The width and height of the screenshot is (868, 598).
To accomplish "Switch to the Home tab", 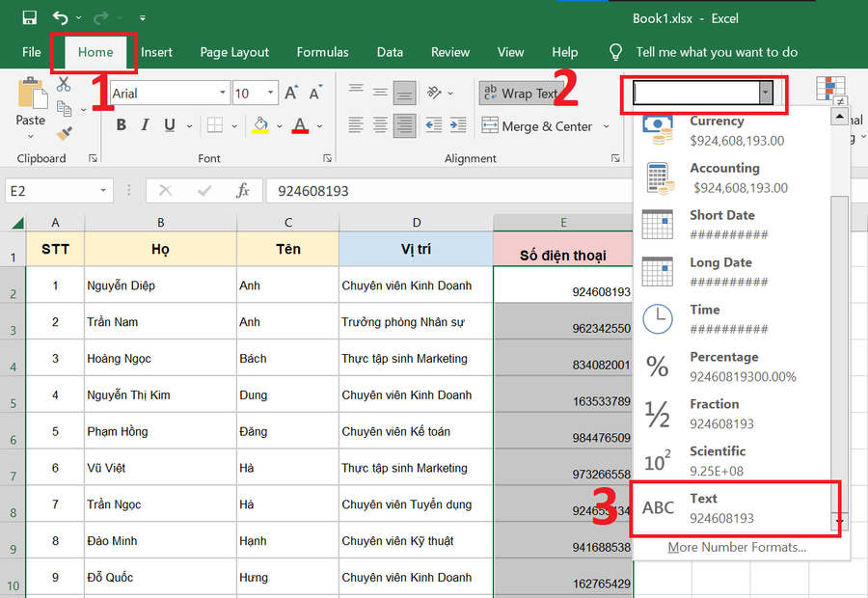I will click(95, 52).
